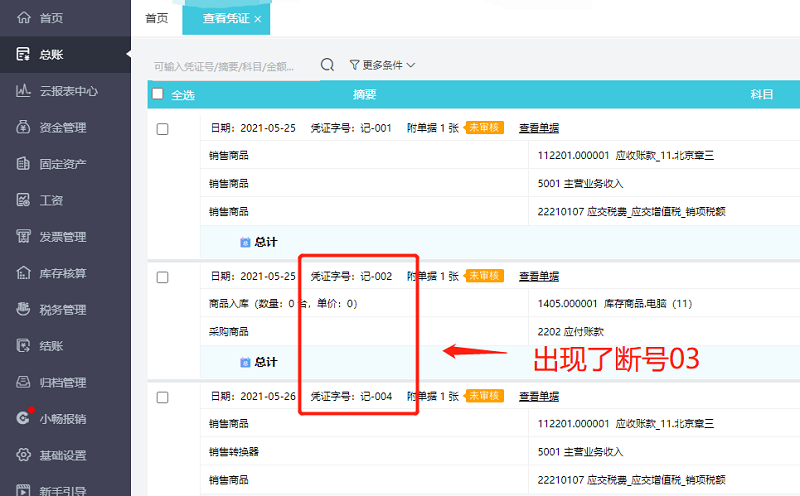
Task: Toggle the 全选 select-all checkbox
Action: [158, 94]
